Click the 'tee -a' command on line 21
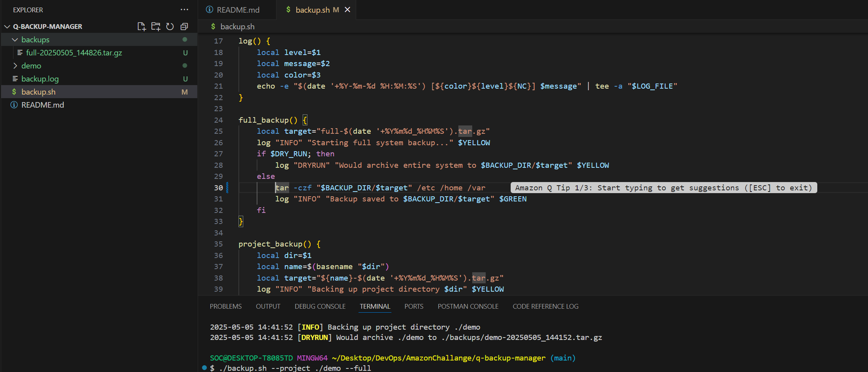Image resolution: width=868 pixels, height=372 pixels. click(609, 86)
